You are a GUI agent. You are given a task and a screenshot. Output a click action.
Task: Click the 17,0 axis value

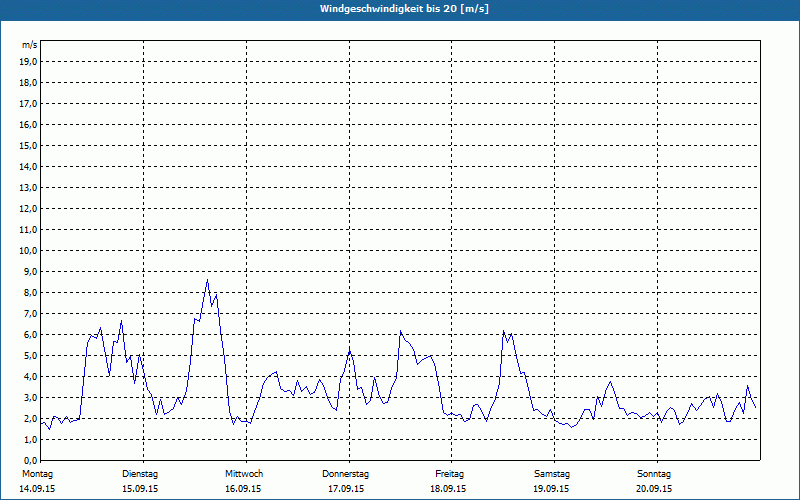coord(28,104)
